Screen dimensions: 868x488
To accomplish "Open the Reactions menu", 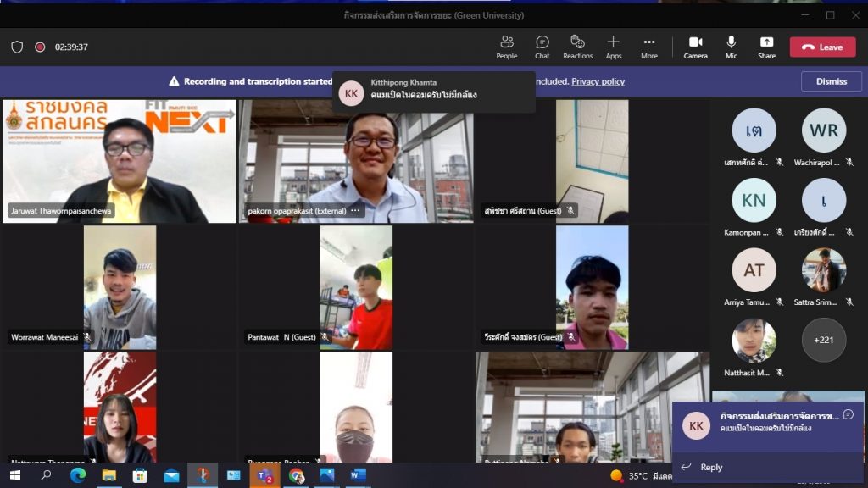I will [577, 47].
